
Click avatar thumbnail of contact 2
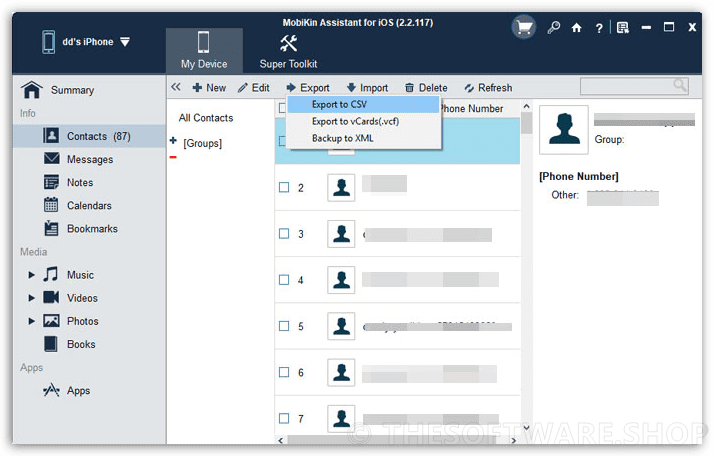pos(341,187)
